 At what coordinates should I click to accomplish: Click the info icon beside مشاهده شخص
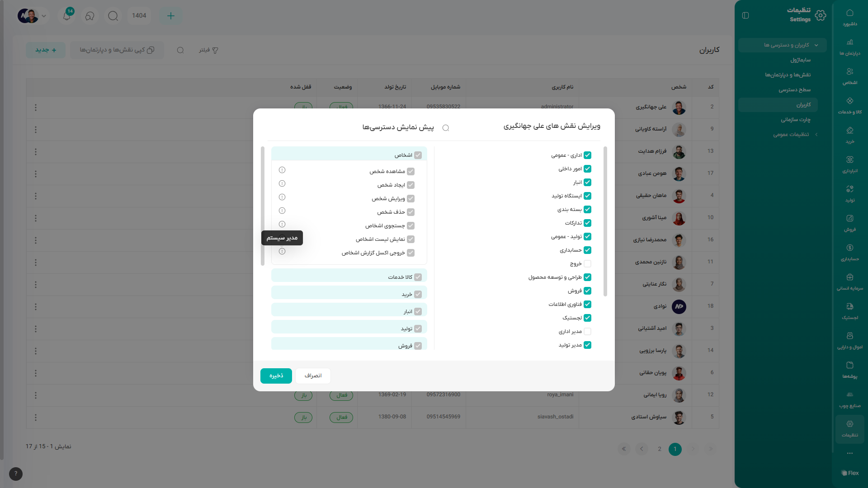[x=282, y=170]
